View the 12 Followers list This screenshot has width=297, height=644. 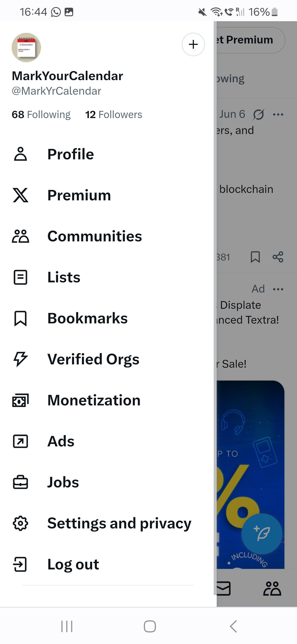click(x=114, y=114)
